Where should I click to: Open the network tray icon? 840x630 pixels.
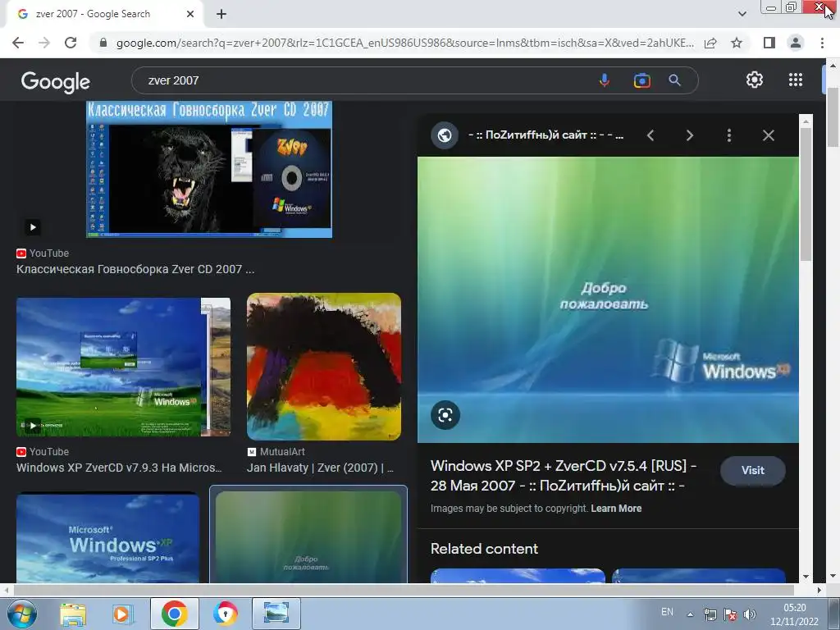tap(710, 614)
